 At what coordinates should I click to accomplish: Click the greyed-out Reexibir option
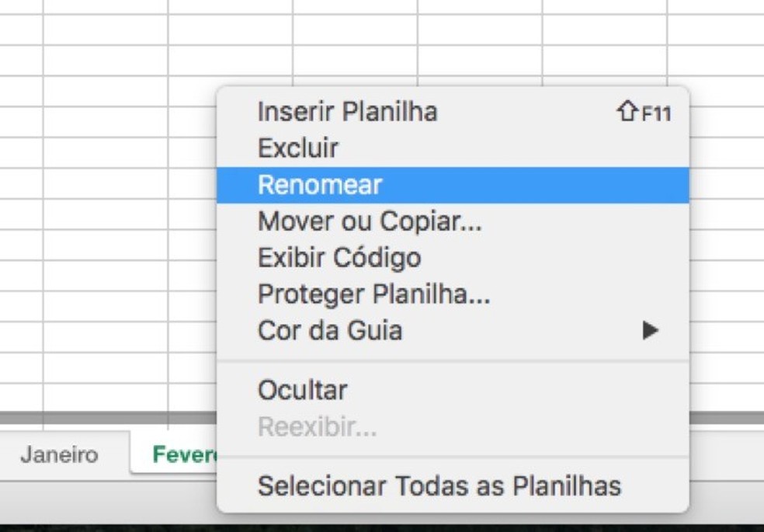click(x=317, y=426)
